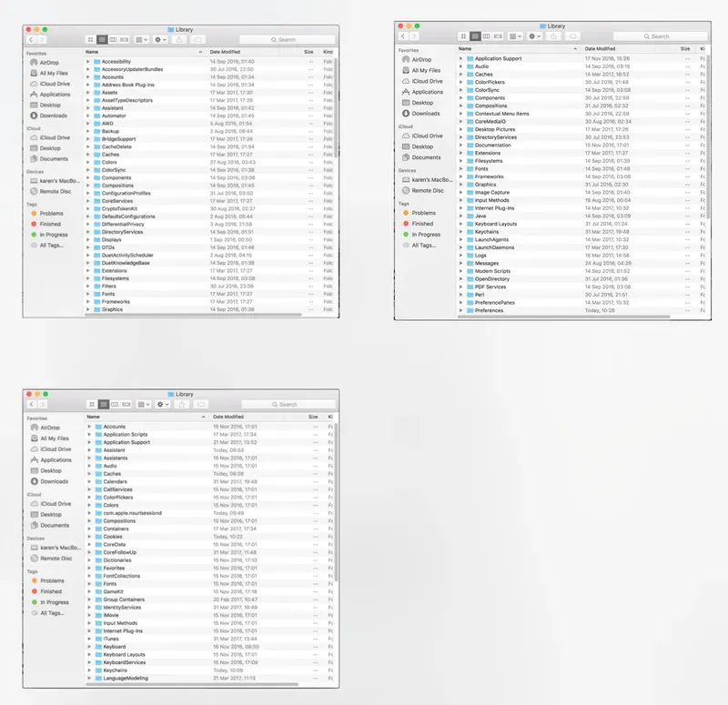728x705 pixels.
Task: Click Edit Tags icon in bottom-left window
Action: (x=200, y=404)
